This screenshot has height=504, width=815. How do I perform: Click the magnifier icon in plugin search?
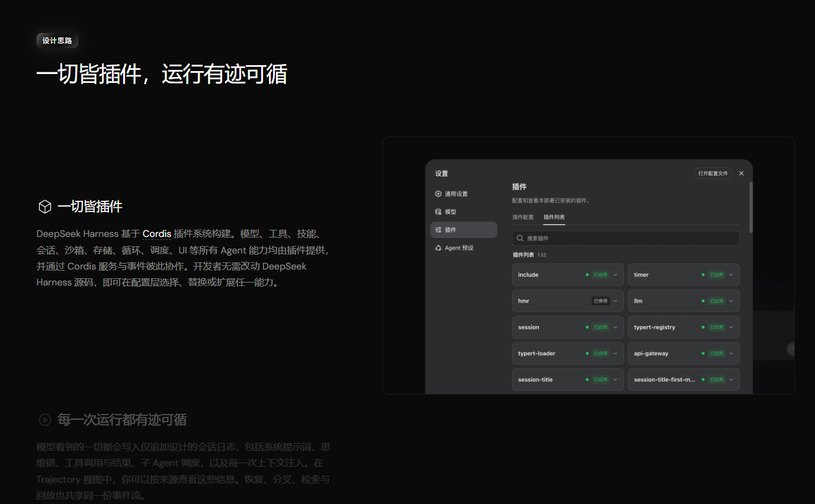pyautogui.click(x=520, y=238)
